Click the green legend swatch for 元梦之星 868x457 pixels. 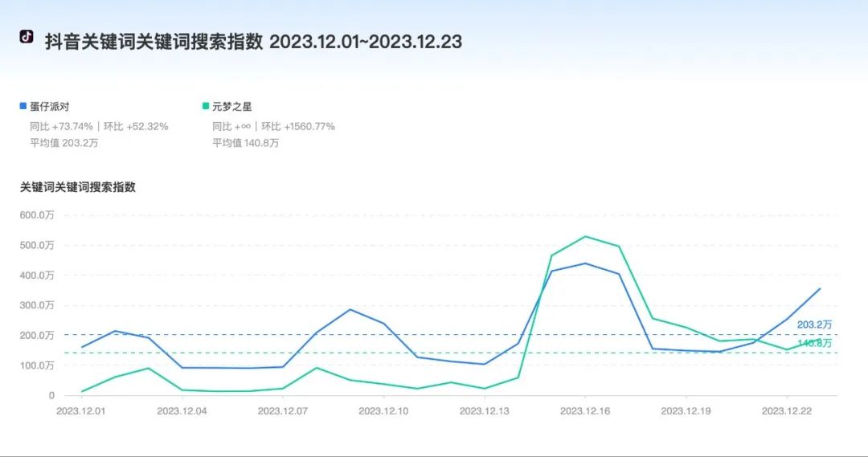(x=206, y=106)
